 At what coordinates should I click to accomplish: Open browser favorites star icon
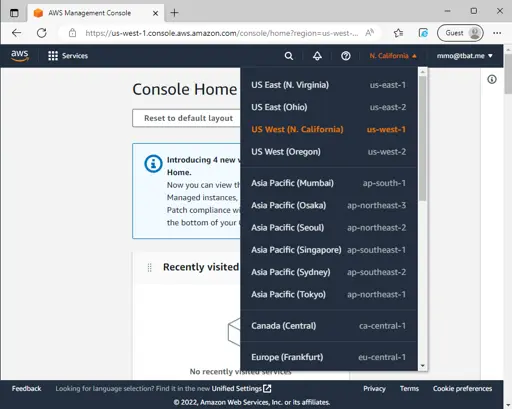coord(398,33)
